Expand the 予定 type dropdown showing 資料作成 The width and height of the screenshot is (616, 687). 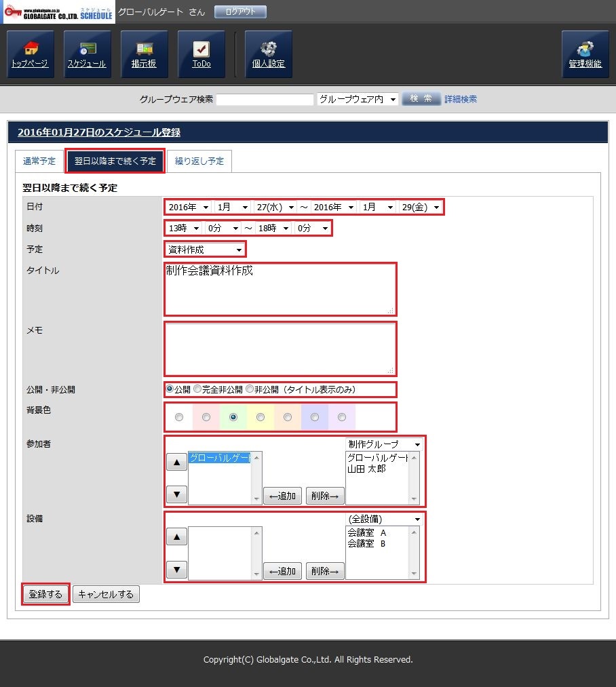(x=204, y=250)
